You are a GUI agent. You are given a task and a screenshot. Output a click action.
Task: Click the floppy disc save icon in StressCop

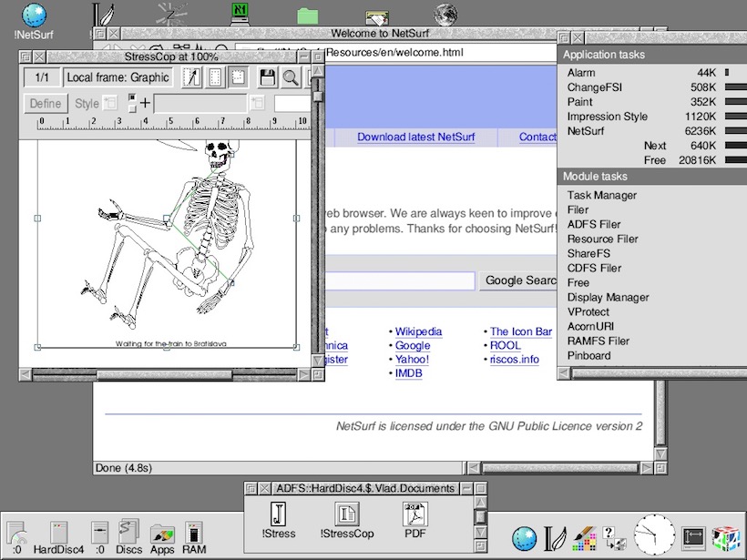point(268,77)
